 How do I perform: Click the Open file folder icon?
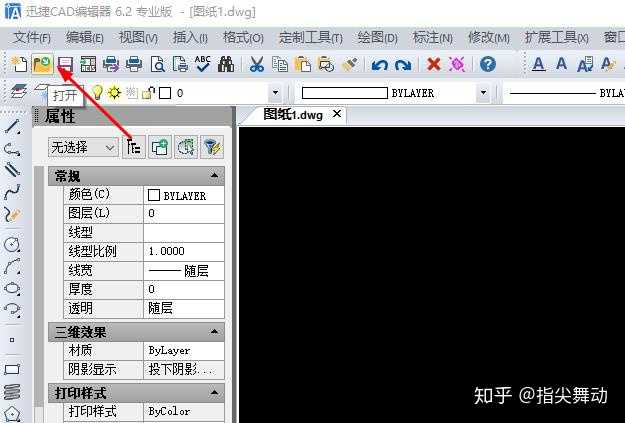pos(42,64)
